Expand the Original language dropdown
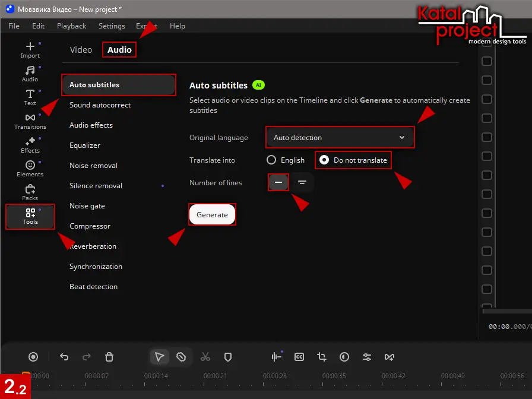Image resolution: width=532 pixels, height=399 pixels. pos(340,138)
